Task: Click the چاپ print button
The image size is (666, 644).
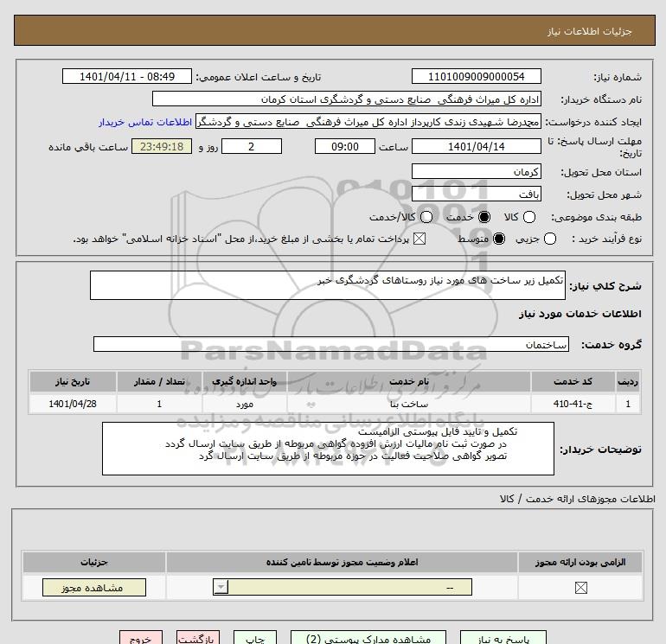Action: pos(255,638)
